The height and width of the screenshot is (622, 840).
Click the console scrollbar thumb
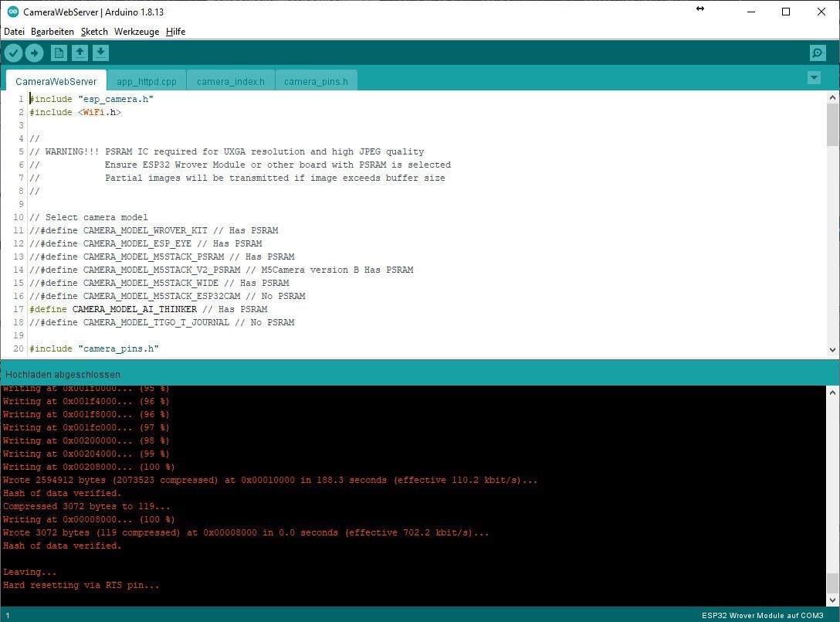(832, 583)
